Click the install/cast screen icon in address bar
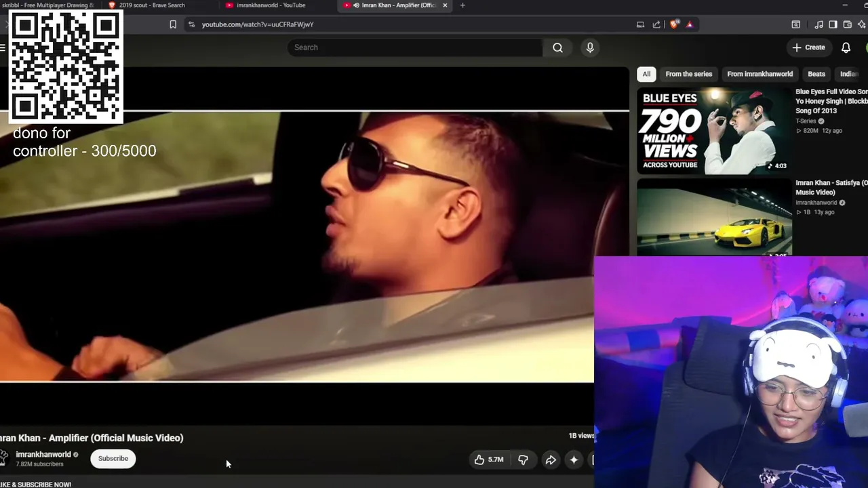Image resolution: width=868 pixels, height=488 pixels. pyautogui.click(x=640, y=24)
